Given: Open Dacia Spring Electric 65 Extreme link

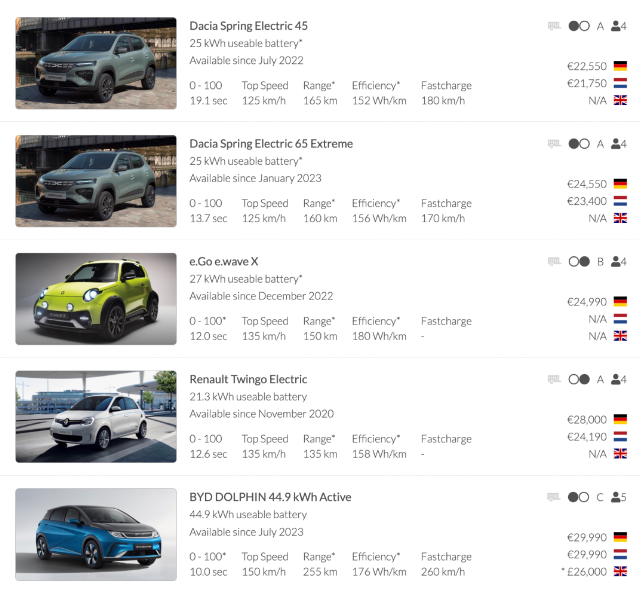Looking at the screenshot, I should pyautogui.click(x=271, y=144).
